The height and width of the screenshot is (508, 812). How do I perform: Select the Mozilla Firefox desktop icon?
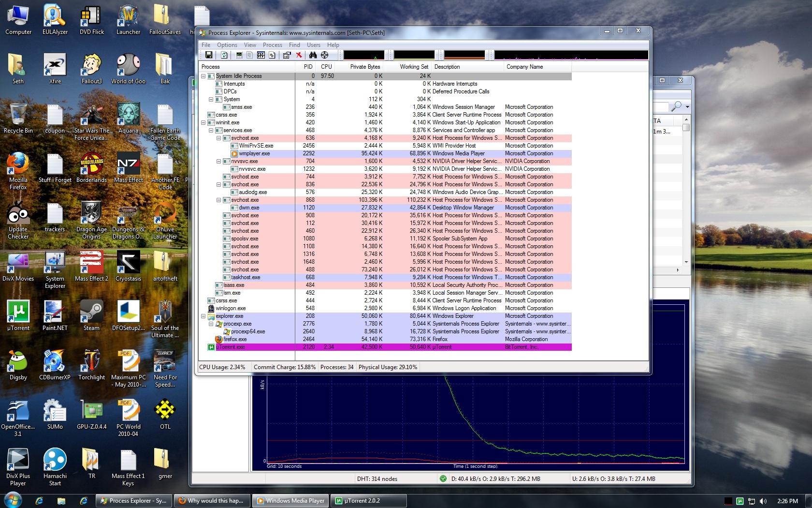point(18,171)
